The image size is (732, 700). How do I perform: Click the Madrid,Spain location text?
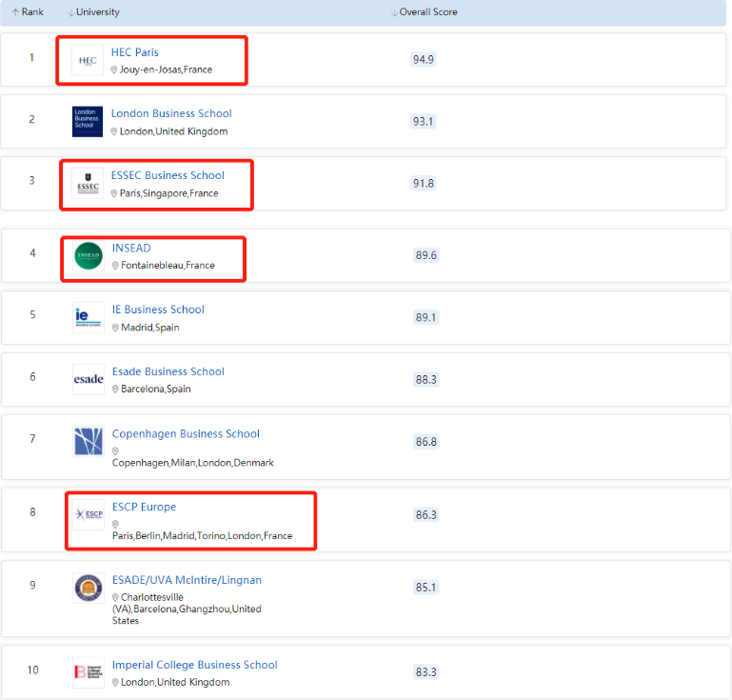(149, 328)
